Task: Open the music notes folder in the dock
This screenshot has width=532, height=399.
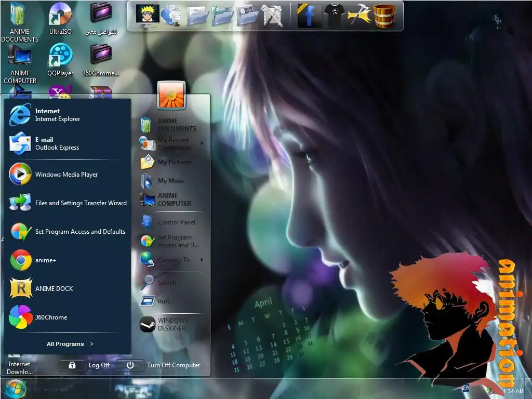Action: (222, 16)
